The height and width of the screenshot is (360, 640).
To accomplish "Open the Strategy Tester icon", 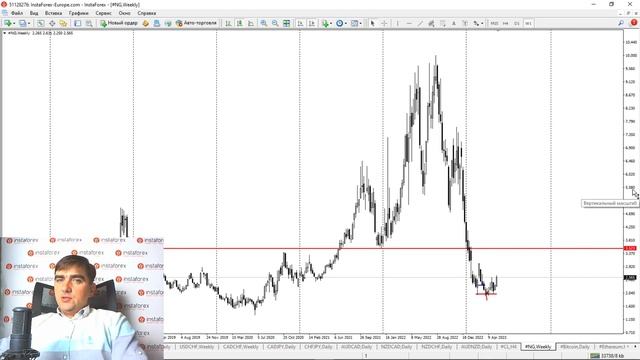I will [x=89, y=23].
